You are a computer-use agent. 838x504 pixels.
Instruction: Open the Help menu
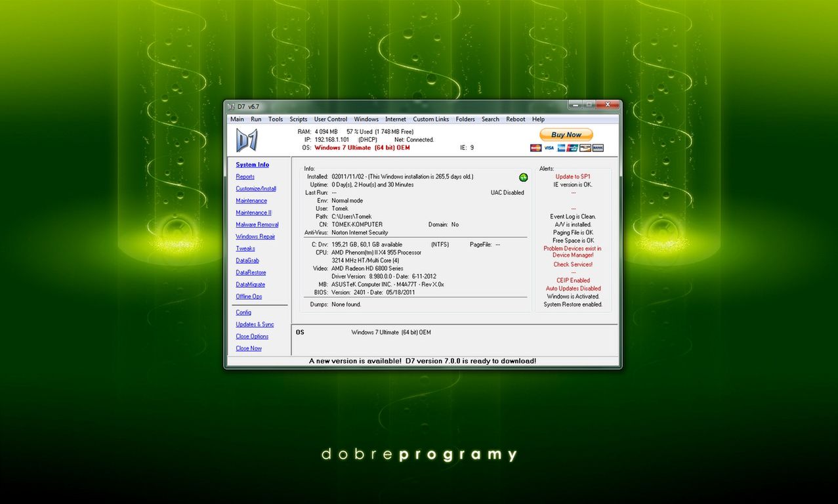point(538,119)
